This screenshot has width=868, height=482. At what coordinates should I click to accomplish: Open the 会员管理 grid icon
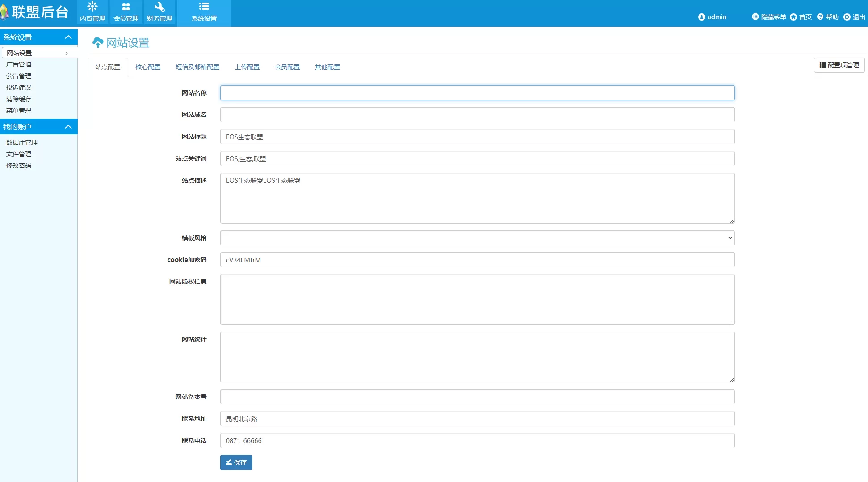pos(126,7)
